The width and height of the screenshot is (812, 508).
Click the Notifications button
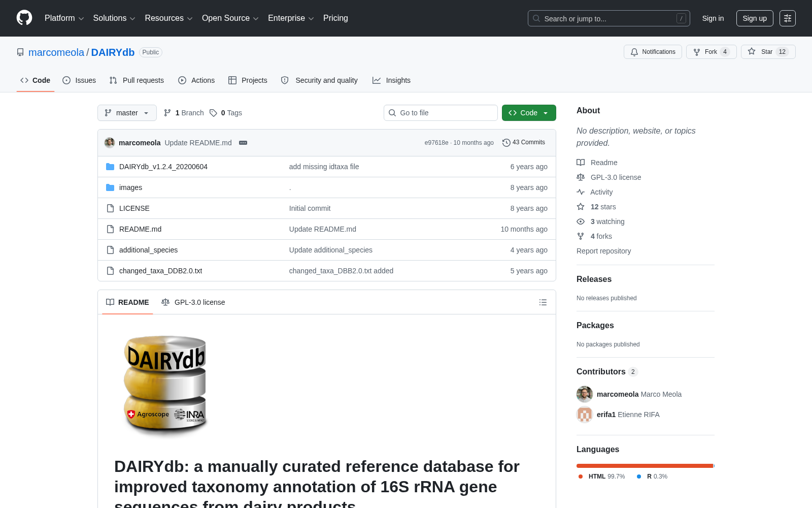tap(653, 52)
